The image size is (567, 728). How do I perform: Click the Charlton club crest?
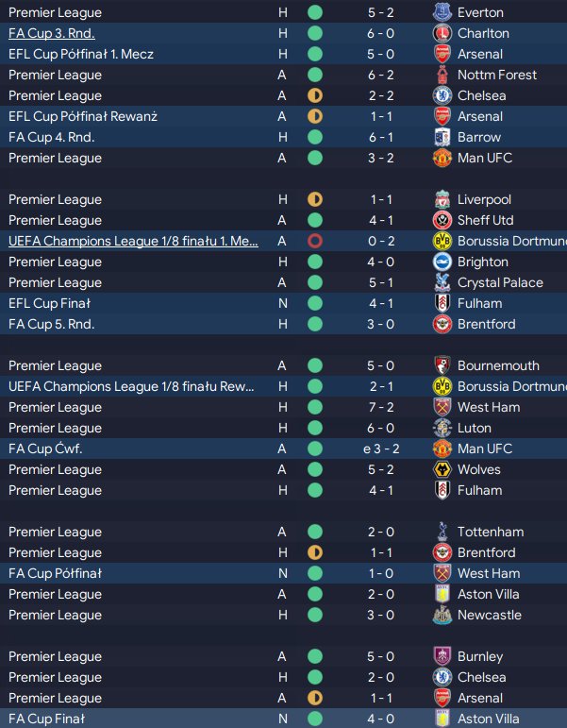coord(441,34)
